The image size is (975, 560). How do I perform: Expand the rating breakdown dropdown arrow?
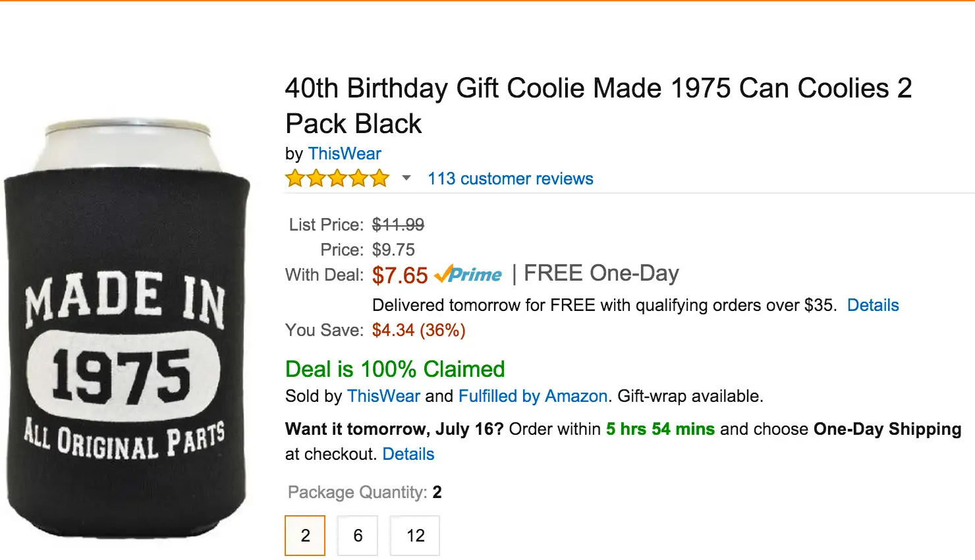coord(406,178)
